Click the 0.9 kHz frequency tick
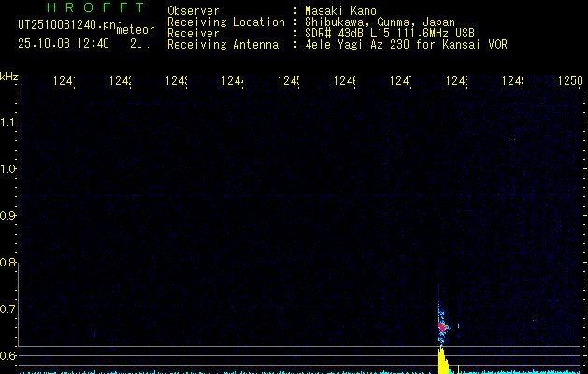The image size is (588, 374). (9, 216)
